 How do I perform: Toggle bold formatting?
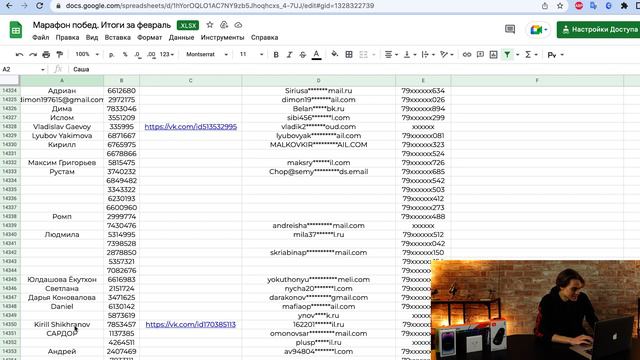tap(276, 54)
